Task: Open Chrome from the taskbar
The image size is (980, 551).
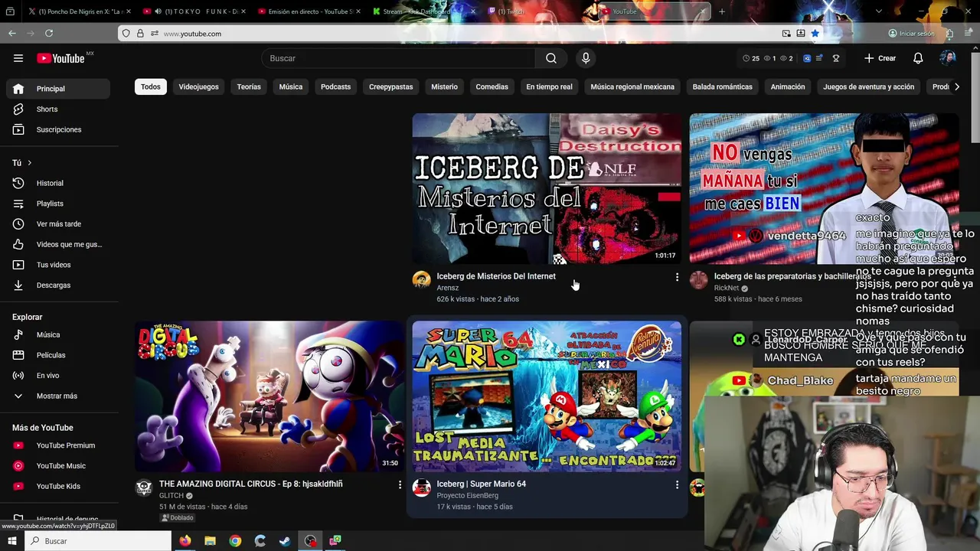Action: (x=235, y=541)
